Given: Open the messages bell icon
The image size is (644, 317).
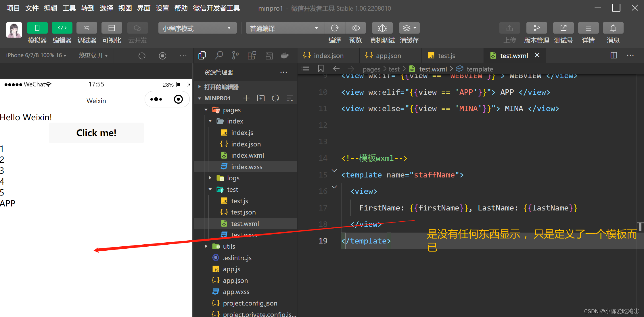Looking at the screenshot, I should coord(613,28).
